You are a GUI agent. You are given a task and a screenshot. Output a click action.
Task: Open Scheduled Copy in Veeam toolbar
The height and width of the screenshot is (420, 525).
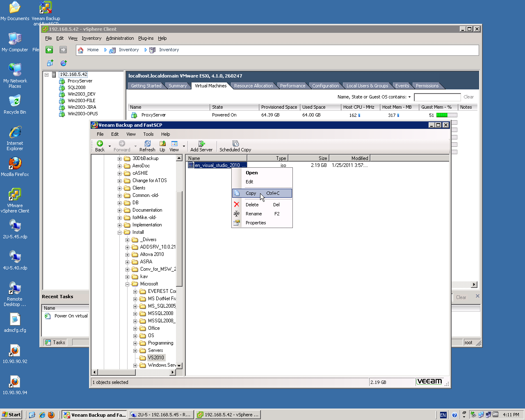[235, 146]
